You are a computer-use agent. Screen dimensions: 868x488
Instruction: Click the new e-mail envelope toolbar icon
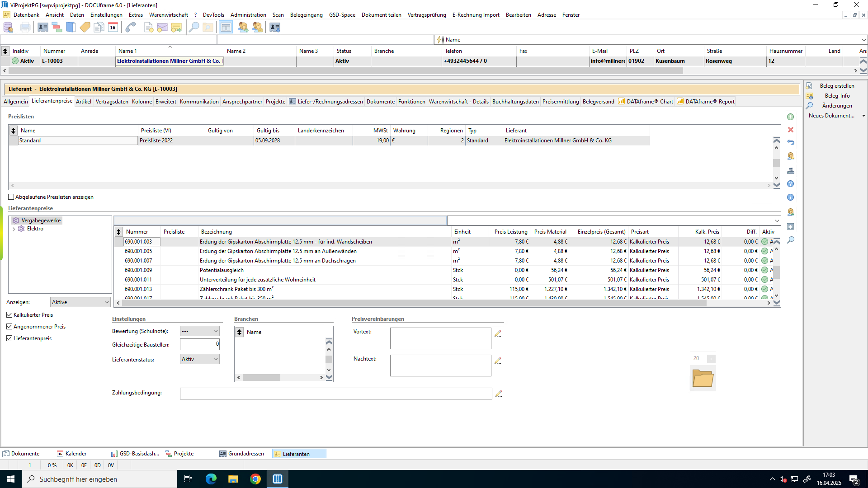[x=162, y=28]
